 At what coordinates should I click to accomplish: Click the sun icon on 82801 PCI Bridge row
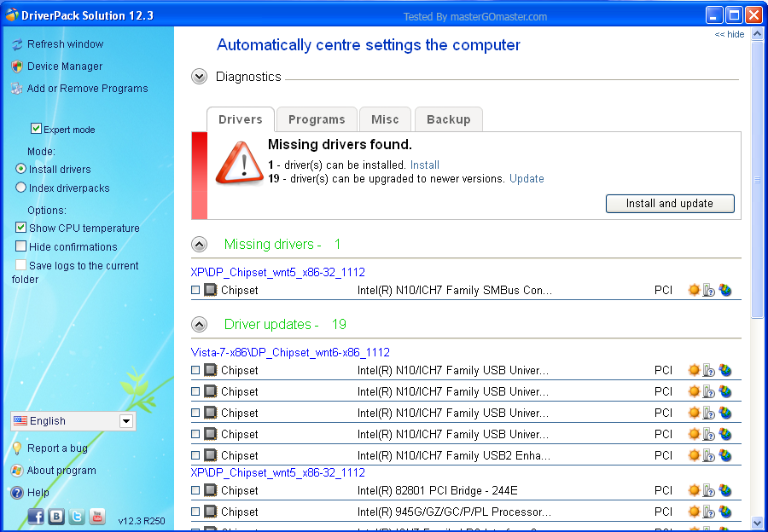click(694, 490)
